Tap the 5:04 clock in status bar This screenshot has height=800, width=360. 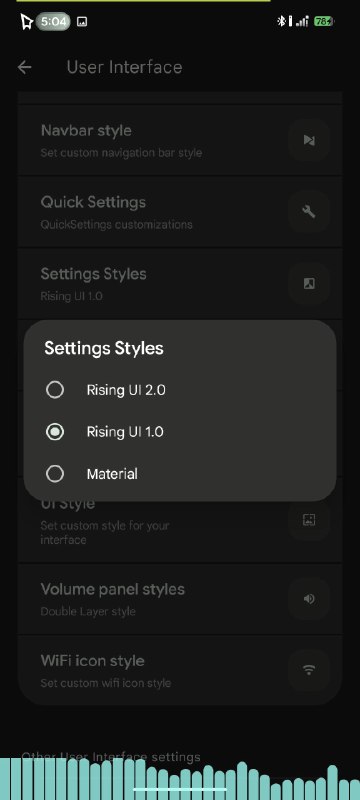54,21
